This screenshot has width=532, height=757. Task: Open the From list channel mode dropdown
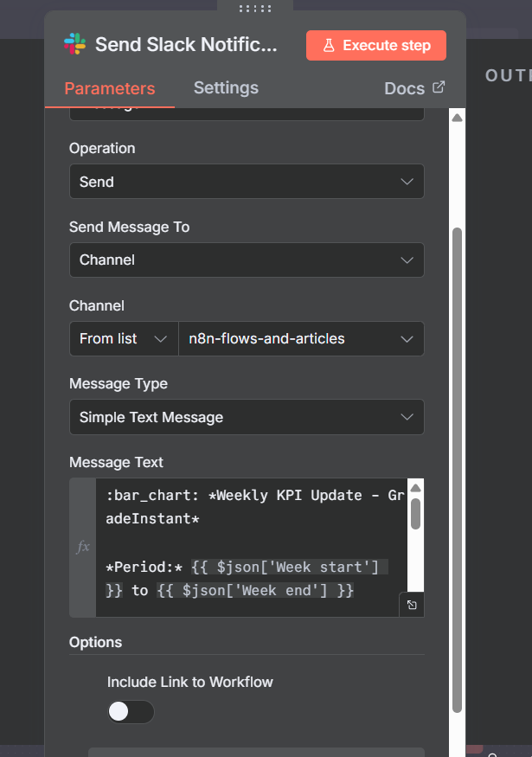[x=123, y=338]
